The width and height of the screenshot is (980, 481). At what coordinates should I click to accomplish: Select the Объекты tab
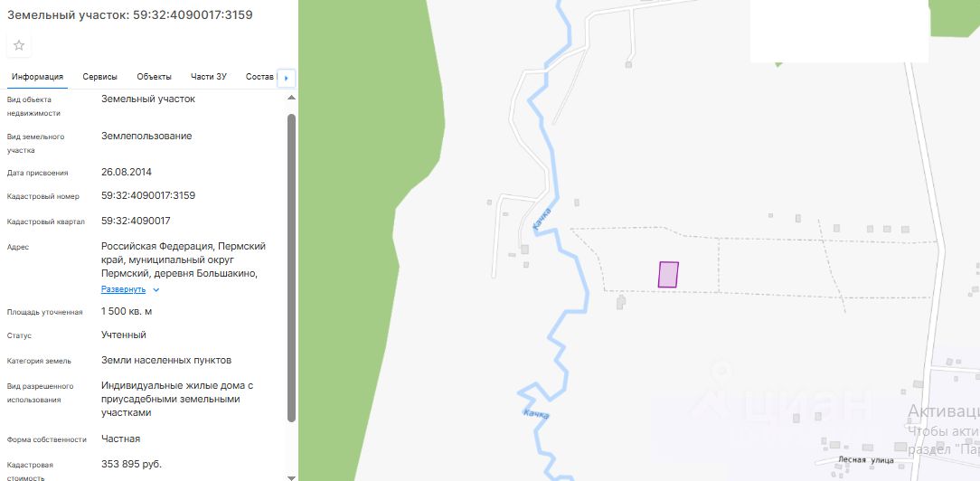tap(154, 77)
